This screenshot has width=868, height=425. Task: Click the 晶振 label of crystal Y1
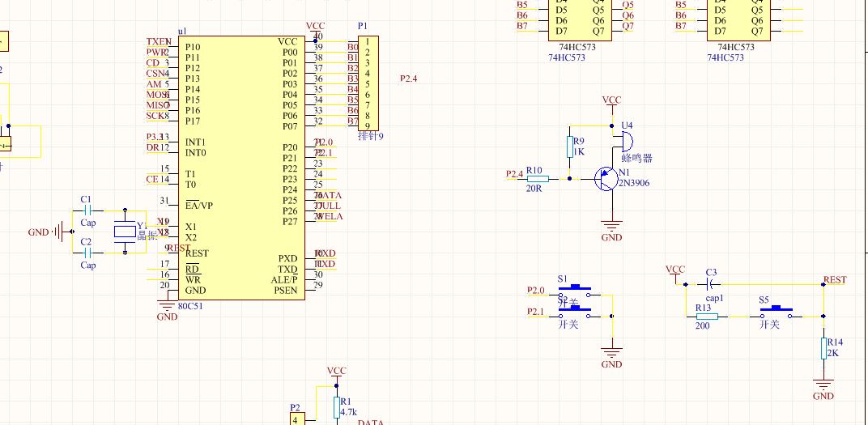point(147,235)
